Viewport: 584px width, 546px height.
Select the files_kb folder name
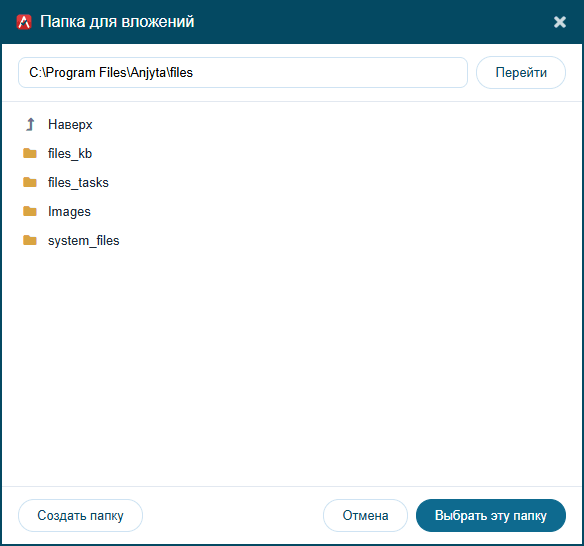(x=70, y=153)
